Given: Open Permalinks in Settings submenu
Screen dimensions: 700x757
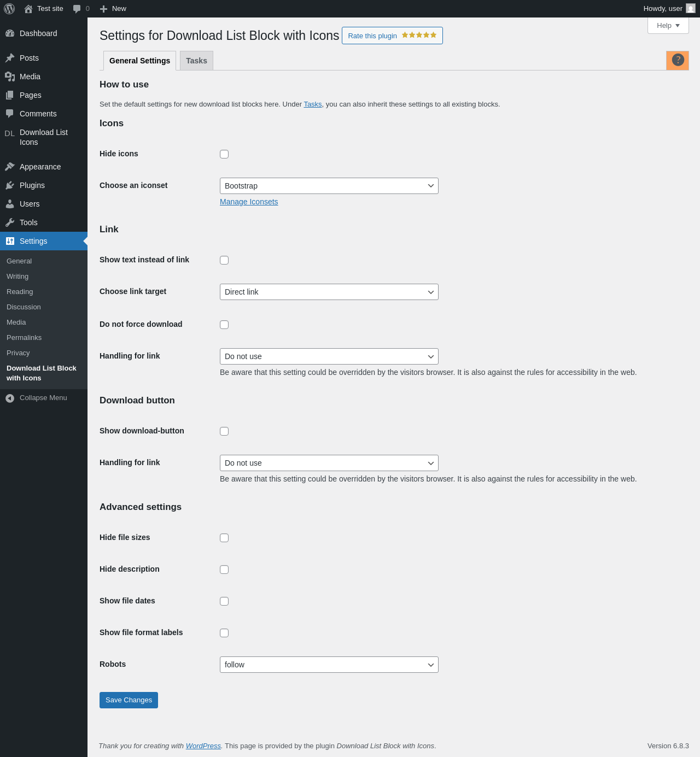Looking at the screenshot, I should [x=24, y=338].
